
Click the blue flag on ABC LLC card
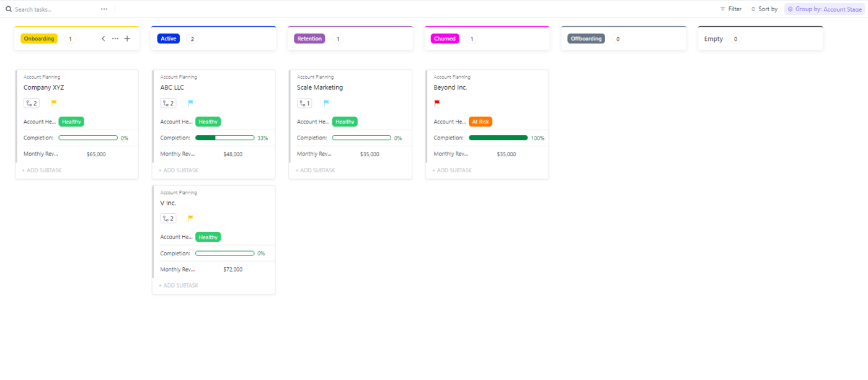pos(191,103)
